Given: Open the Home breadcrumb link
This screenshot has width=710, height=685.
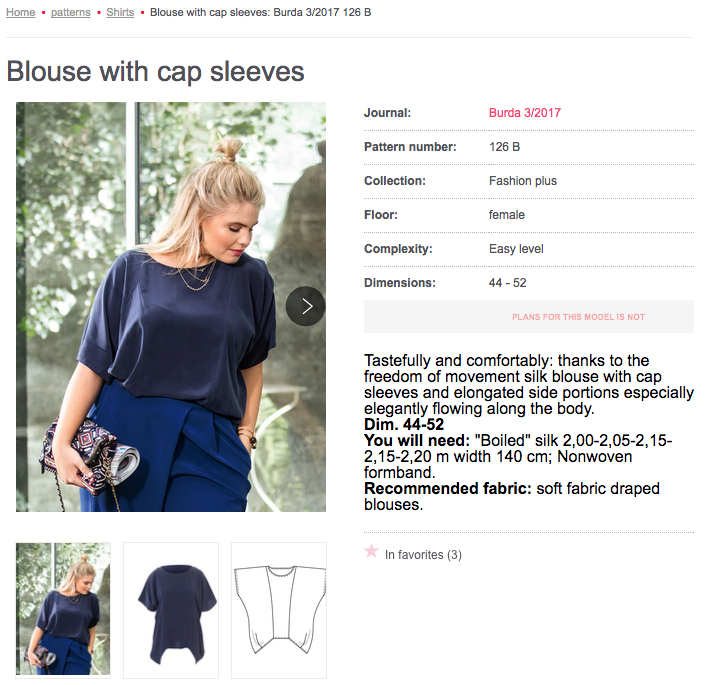Looking at the screenshot, I should tap(20, 12).
